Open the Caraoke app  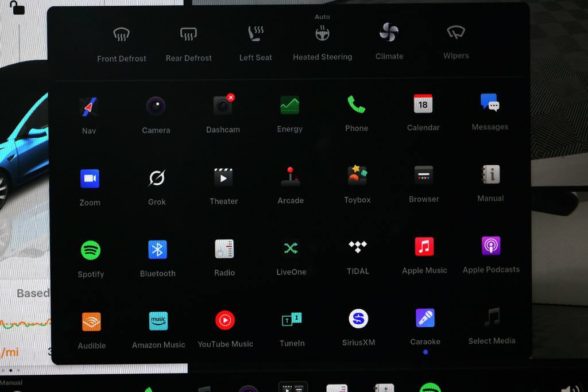425,318
